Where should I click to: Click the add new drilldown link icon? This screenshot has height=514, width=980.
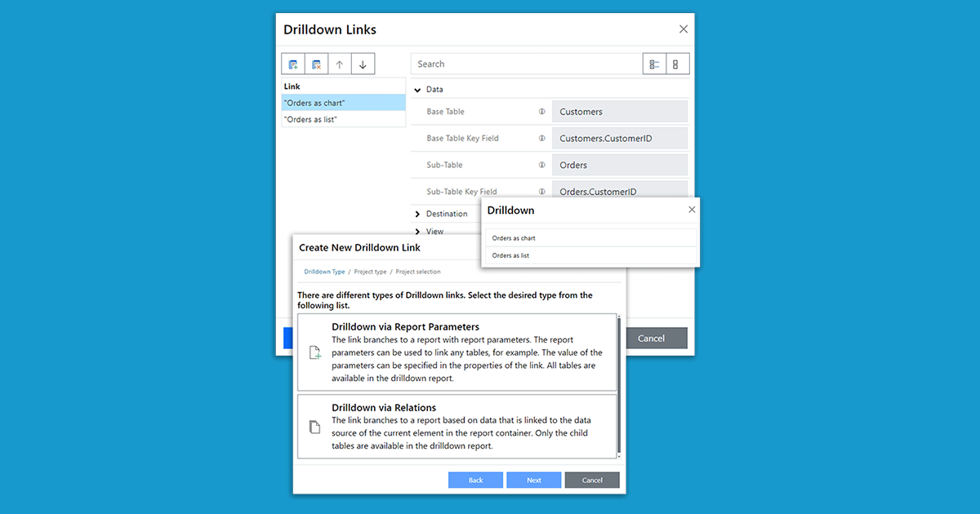293,64
